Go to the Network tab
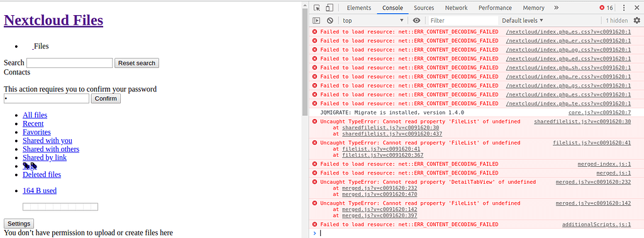 [x=457, y=8]
